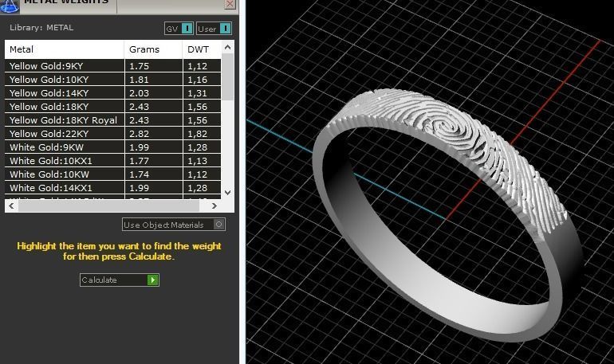Toggle the User library switch
This screenshot has width=614, height=364.
click(x=215, y=29)
